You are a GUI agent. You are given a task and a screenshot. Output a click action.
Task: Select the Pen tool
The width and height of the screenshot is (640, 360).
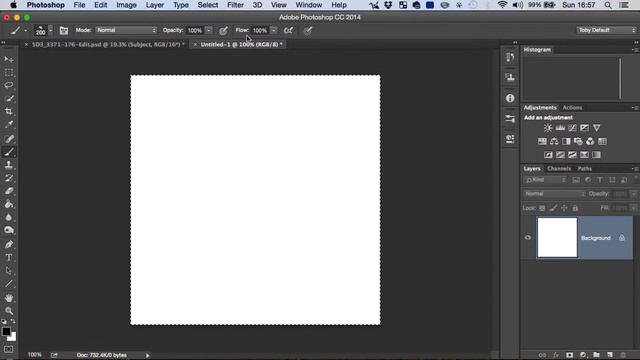coord(9,244)
